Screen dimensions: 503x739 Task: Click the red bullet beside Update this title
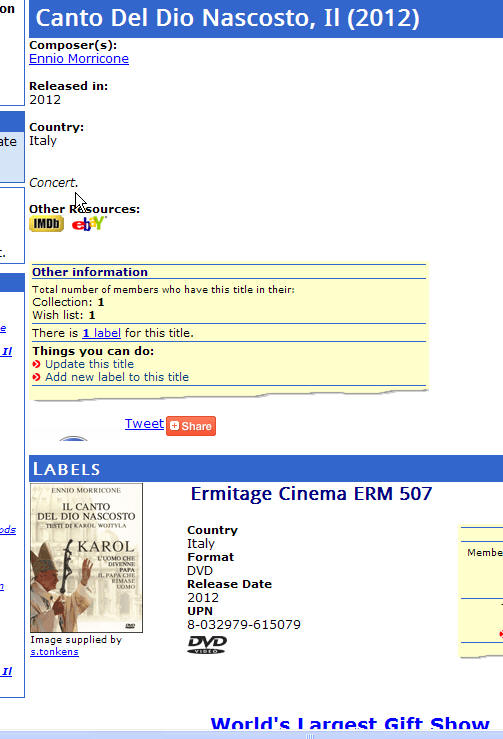(36, 364)
